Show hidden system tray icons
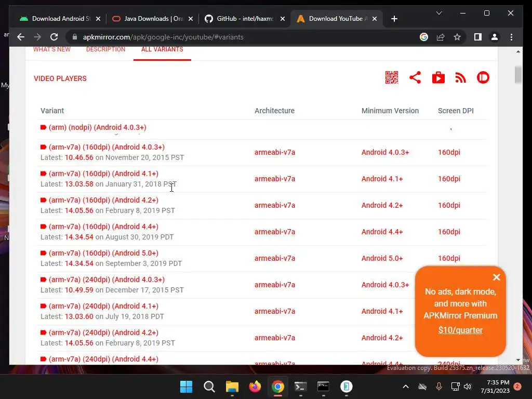532x399 pixels. [x=405, y=387]
